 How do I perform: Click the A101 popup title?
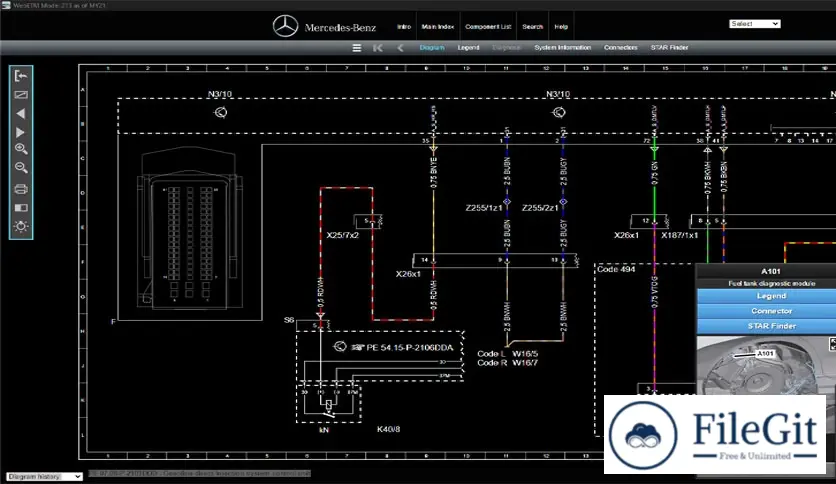(x=770, y=271)
